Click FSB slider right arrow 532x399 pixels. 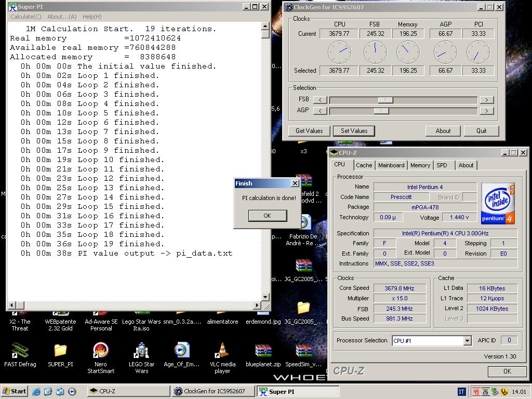coord(486,100)
